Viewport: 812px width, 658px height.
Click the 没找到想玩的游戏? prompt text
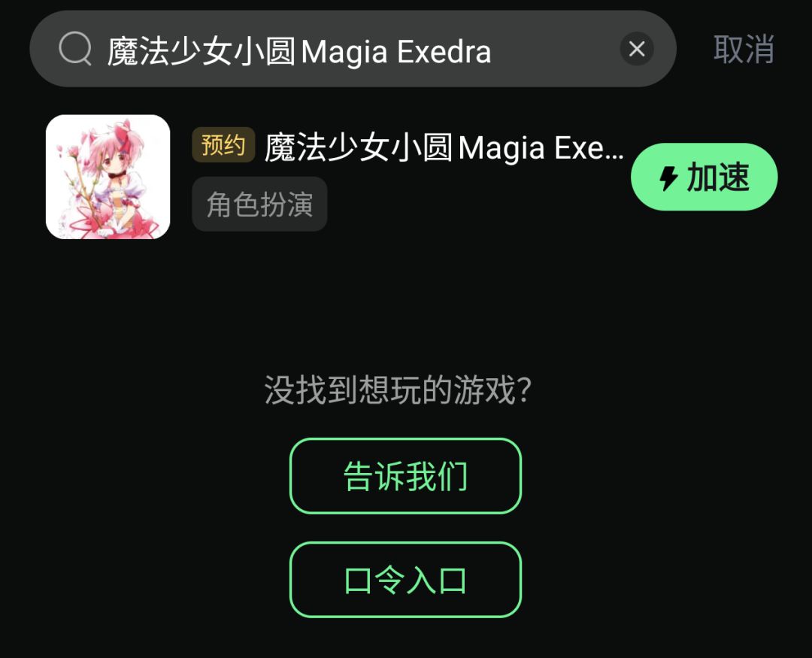[x=398, y=390]
